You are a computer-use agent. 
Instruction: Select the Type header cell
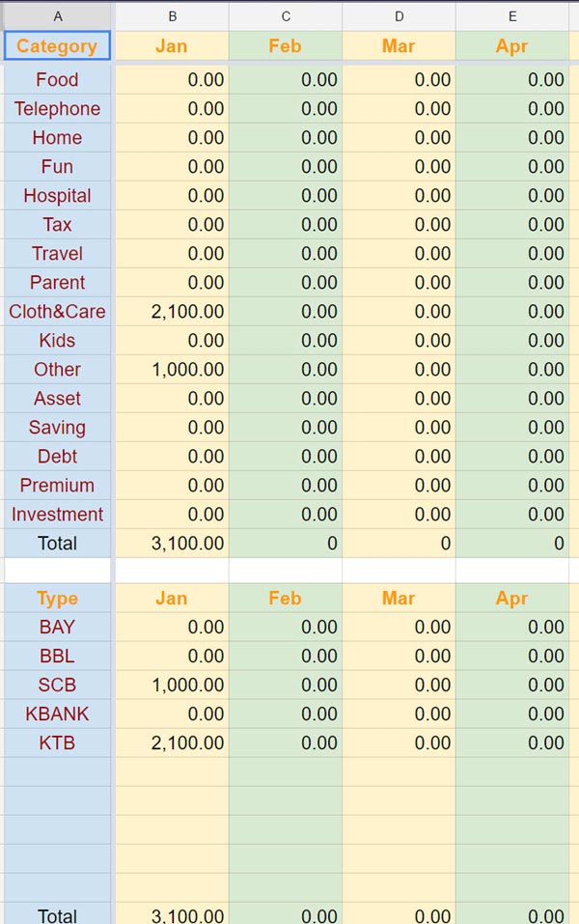[57, 599]
